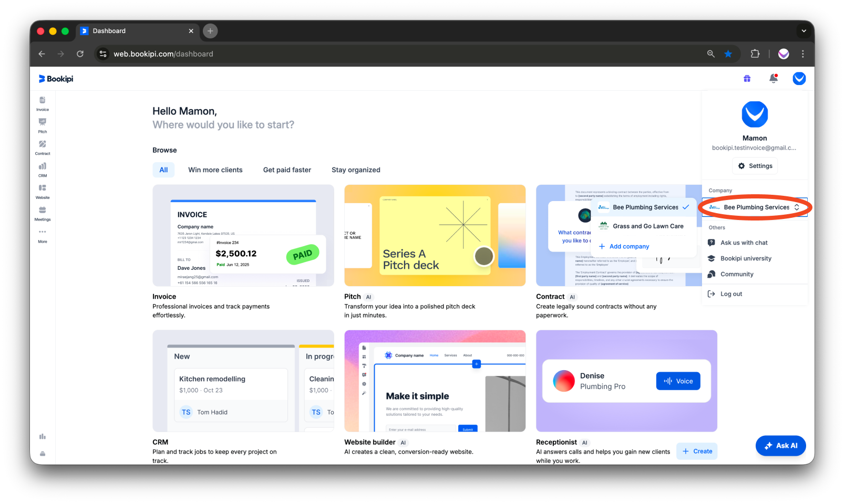The width and height of the screenshot is (845, 504).
Task: Select the Contract icon in the sidebar
Action: tap(42, 148)
